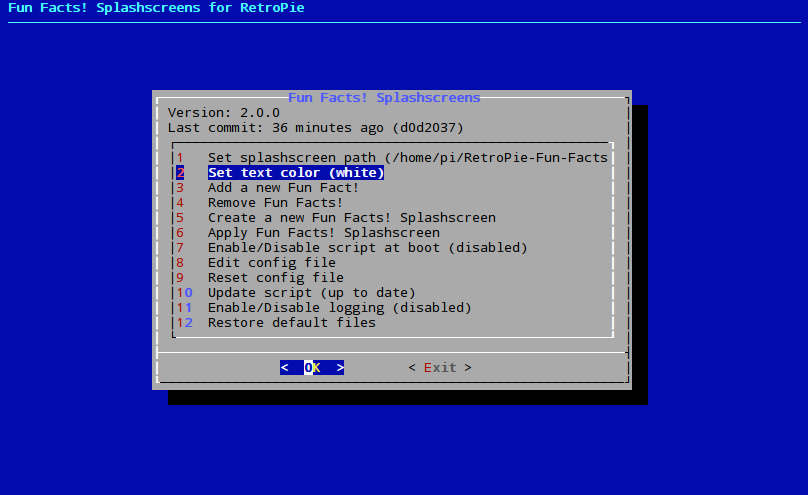Select Apply Fun Facts! Splashscreen entry
Viewport: 808px width, 495px height.
(308, 232)
